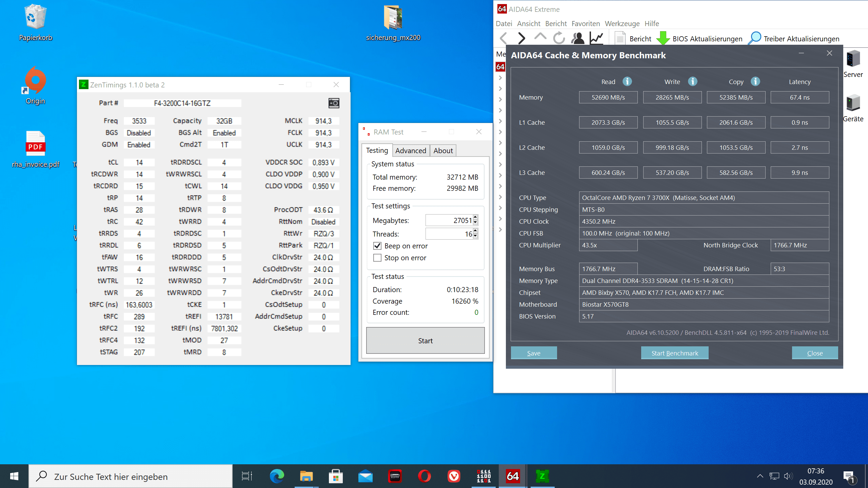Click Close in the benchmark dialog
Viewport: 868px width, 488px height.
[x=815, y=353]
